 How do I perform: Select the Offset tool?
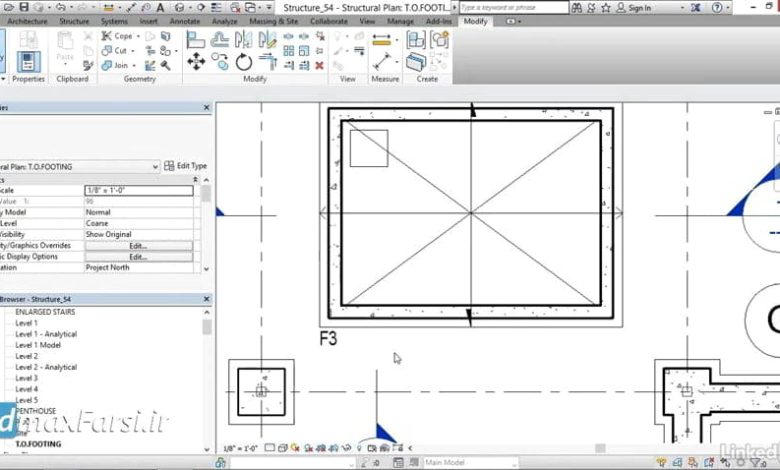[219, 40]
